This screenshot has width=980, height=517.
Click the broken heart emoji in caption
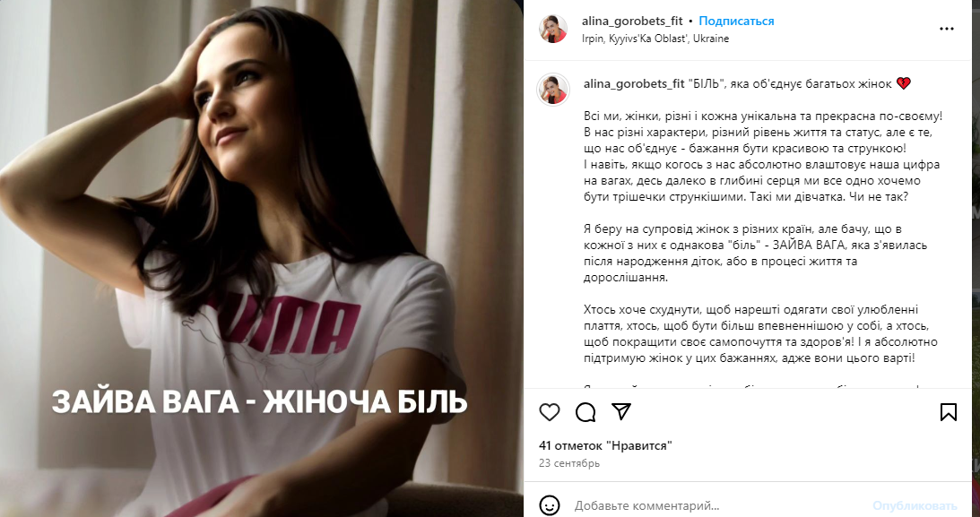903,83
